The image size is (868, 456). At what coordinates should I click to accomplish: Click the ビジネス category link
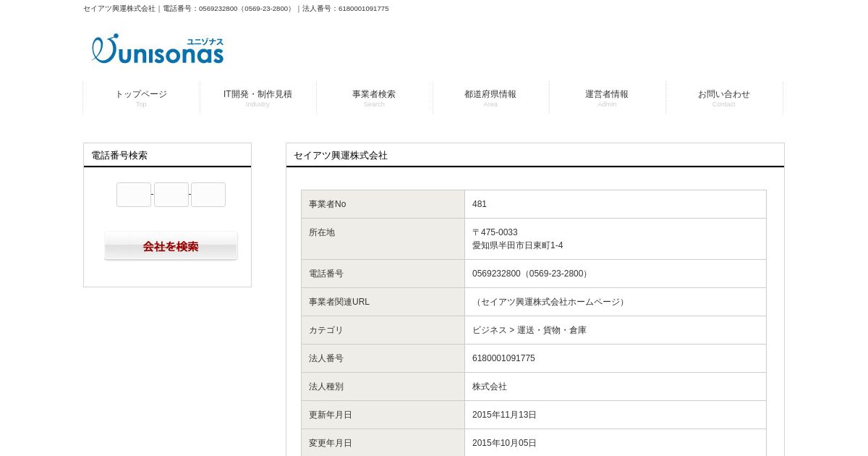pos(490,330)
